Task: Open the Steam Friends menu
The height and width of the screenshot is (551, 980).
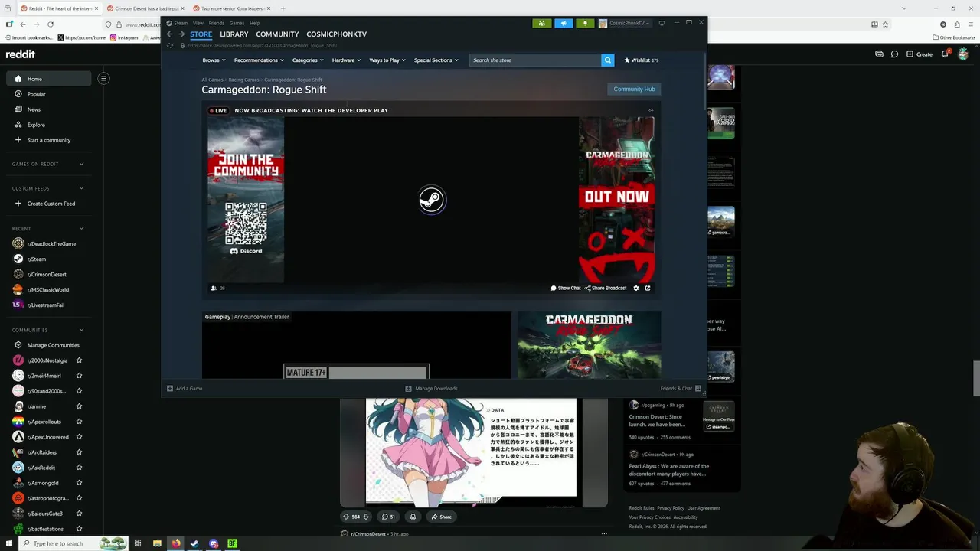Action: 217,23
